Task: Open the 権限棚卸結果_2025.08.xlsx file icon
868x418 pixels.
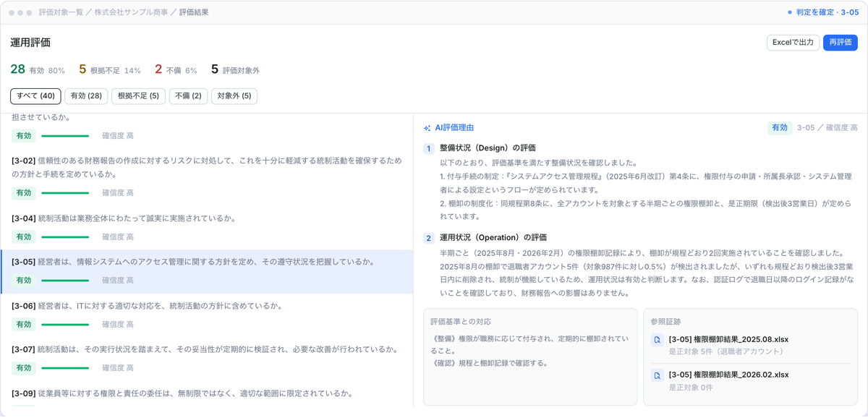Action: point(657,339)
